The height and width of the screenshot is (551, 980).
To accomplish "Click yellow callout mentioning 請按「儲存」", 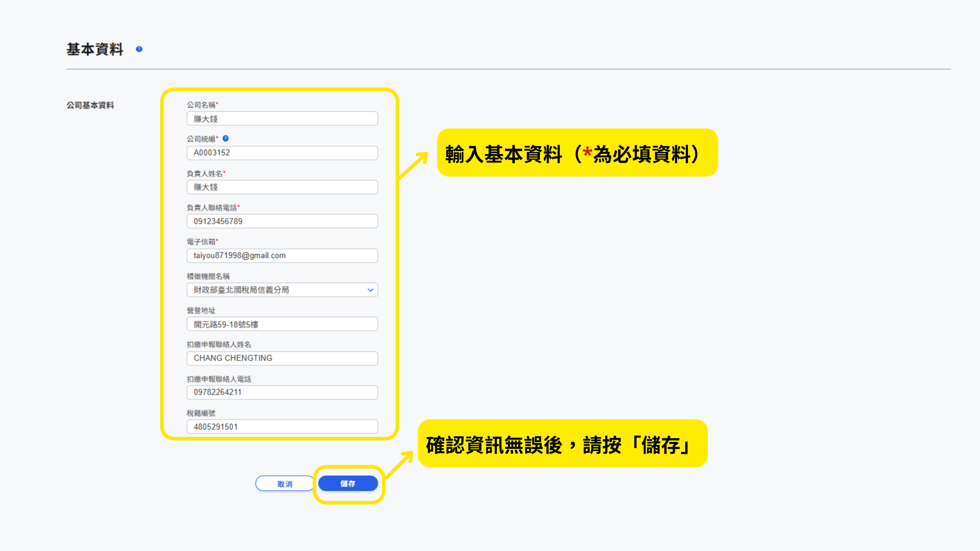I will coord(562,443).
